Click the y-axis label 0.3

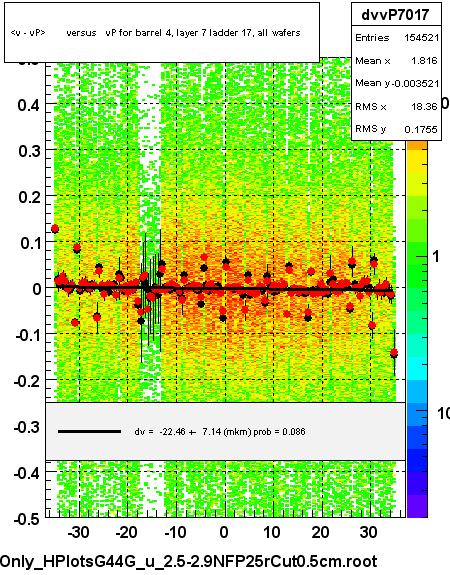[x=29, y=151]
